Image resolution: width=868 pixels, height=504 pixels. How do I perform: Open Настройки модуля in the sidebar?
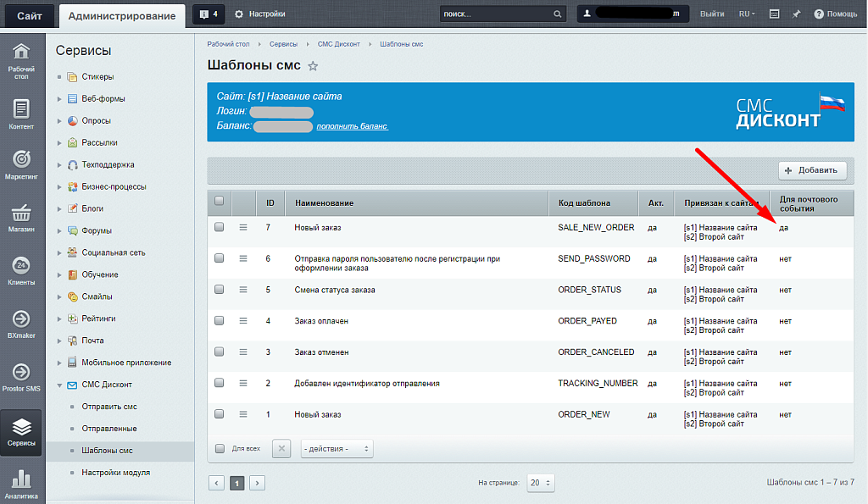point(115,472)
